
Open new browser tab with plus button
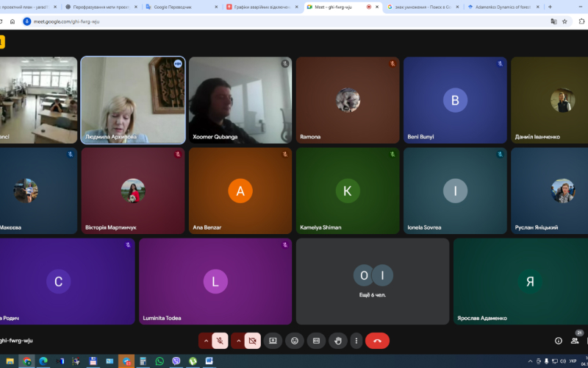[x=550, y=7]
